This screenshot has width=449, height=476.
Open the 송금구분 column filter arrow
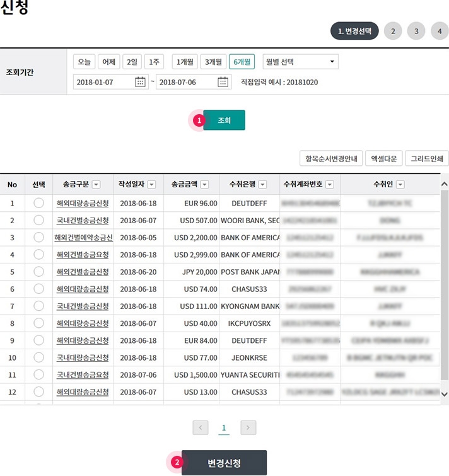pyautogui.click(x=96, y=185)
